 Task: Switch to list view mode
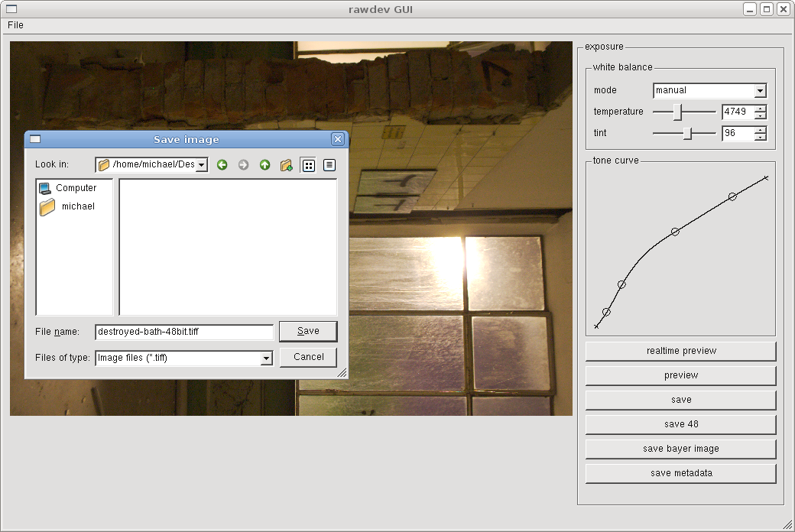click(308, 164)
